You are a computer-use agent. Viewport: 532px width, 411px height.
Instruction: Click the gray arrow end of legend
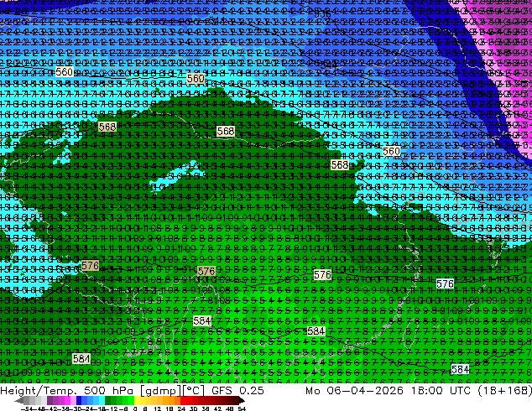18,400
